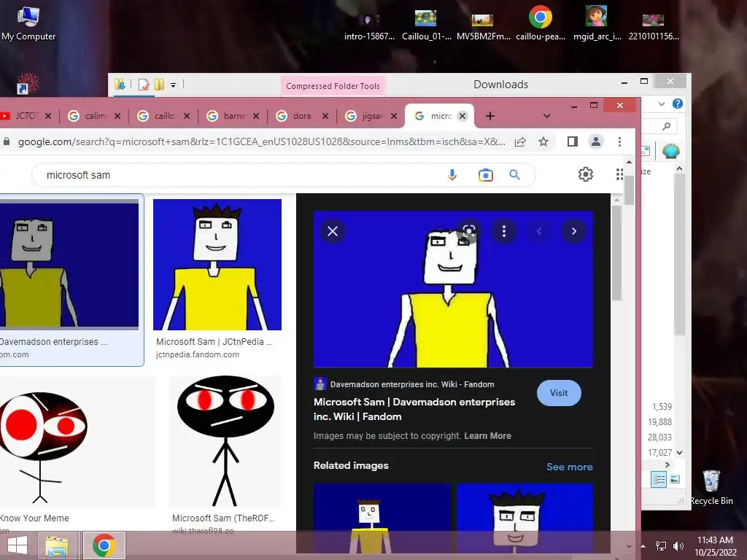Click volume speaker tray icon
The height and width of the screenshot is (560, 747).
point(678,546)
